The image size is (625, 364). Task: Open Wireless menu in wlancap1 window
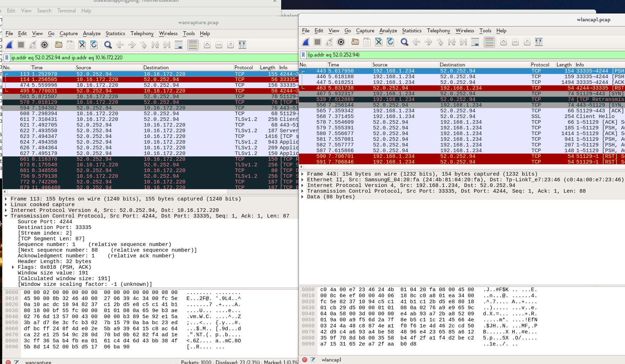pos(465,31)
